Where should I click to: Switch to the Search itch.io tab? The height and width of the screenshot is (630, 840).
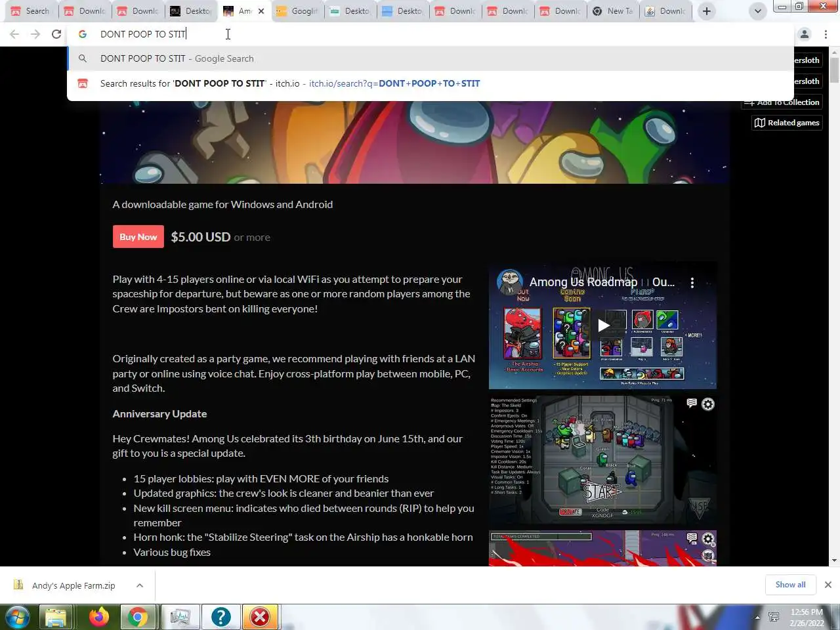click(30, 11)
